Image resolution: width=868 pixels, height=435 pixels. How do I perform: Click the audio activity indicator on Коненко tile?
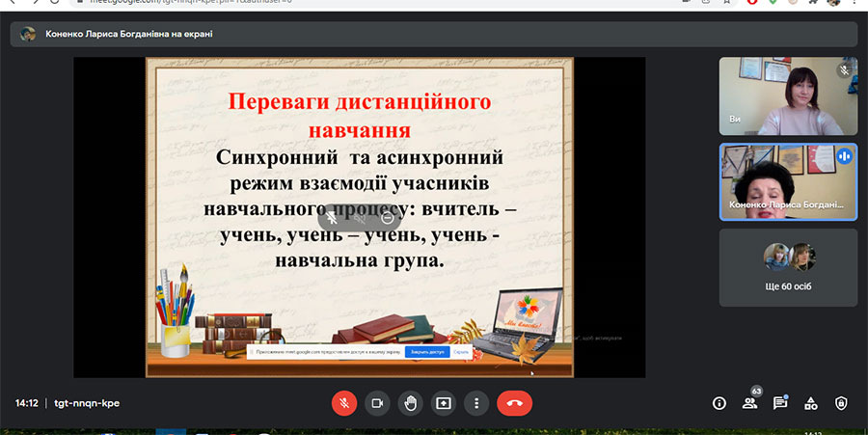(844, 156)
